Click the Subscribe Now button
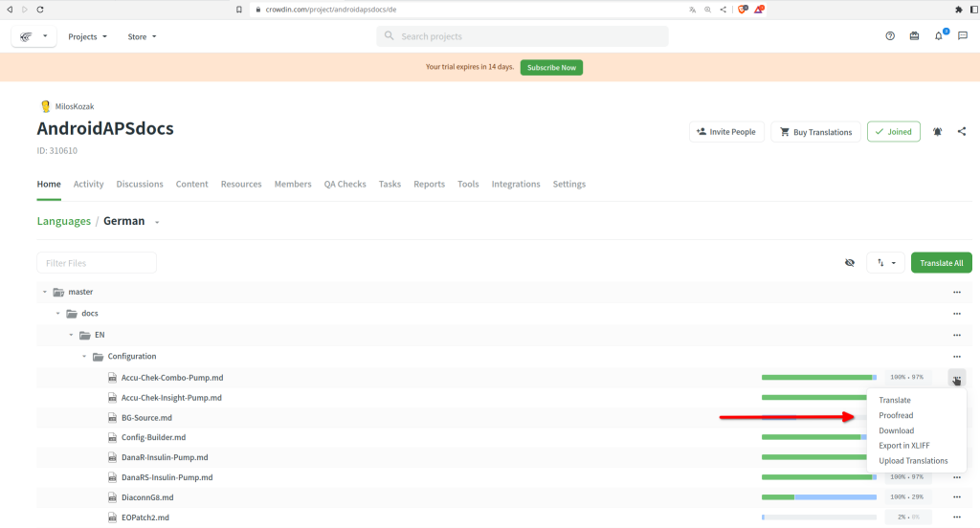The width and height of the screenshot is (980, 528). (551, 68)
